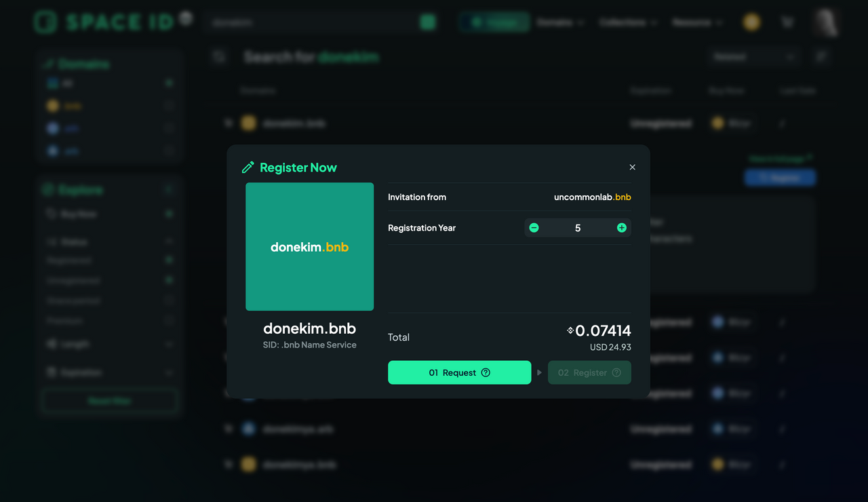Image resolution: width=868 pixels, height=502 pixels.
Task: Open the user avatar in header
Action: click(827, 22)
